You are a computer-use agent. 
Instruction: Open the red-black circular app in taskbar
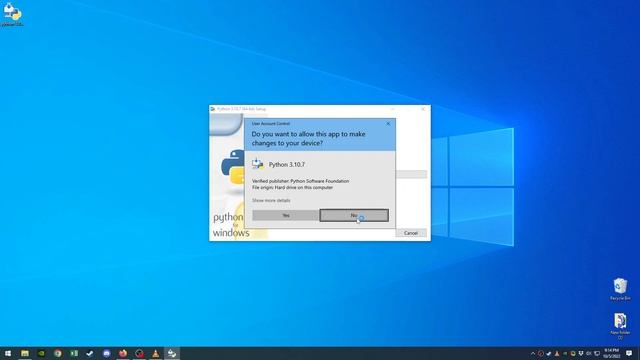139,353
